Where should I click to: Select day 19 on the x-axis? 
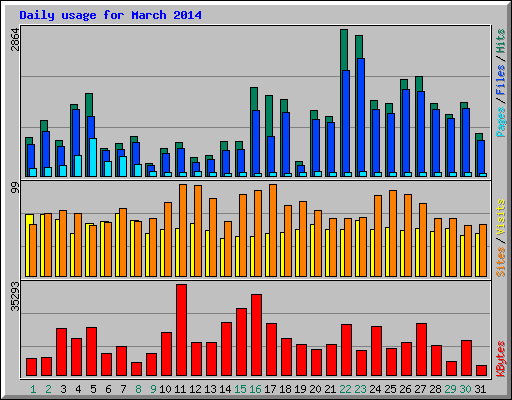[300, 389]
